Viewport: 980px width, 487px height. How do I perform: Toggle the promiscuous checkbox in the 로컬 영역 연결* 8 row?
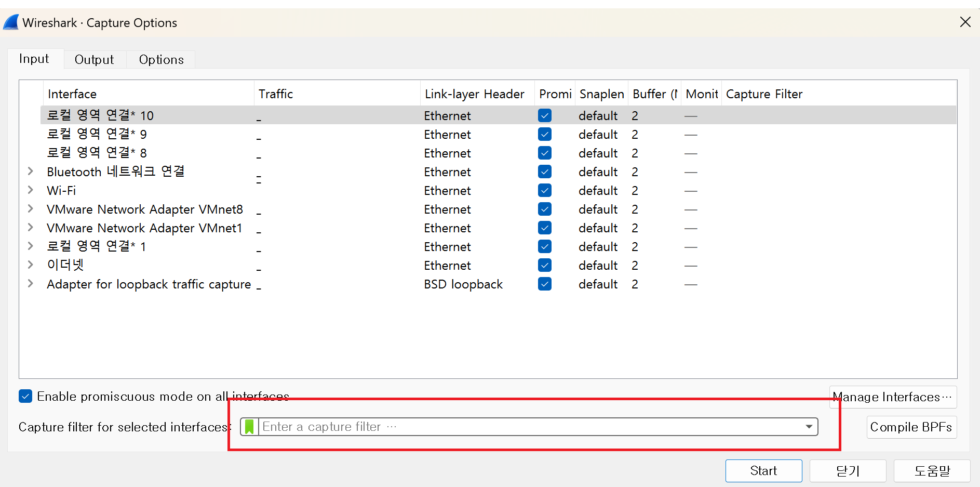tap(545, 153)
